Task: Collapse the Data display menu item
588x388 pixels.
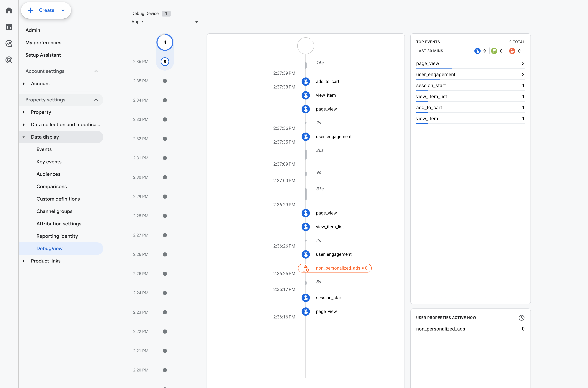Action: point(24,137)
